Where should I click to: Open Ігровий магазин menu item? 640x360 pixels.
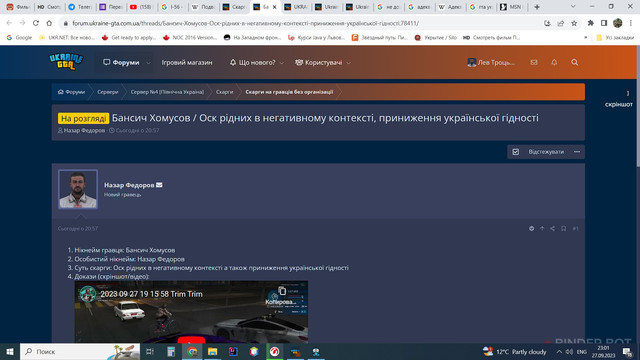pos(187,62)
